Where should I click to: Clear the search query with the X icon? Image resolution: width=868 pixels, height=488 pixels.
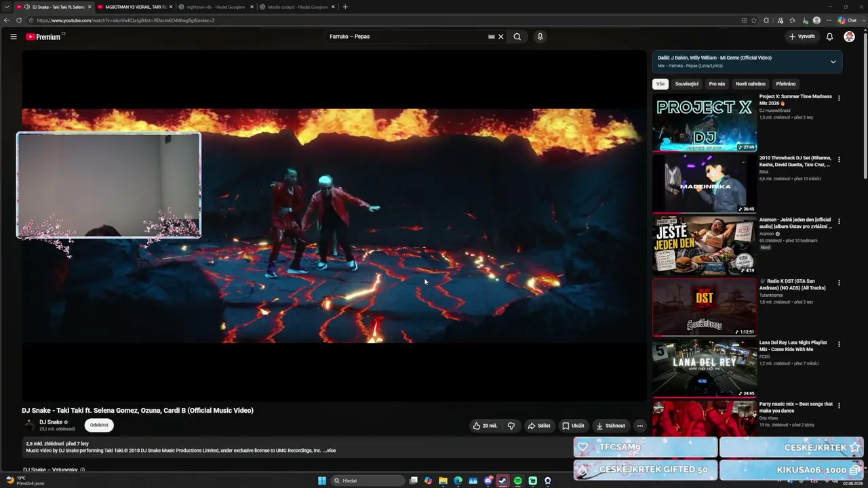[x=501, y=37]
